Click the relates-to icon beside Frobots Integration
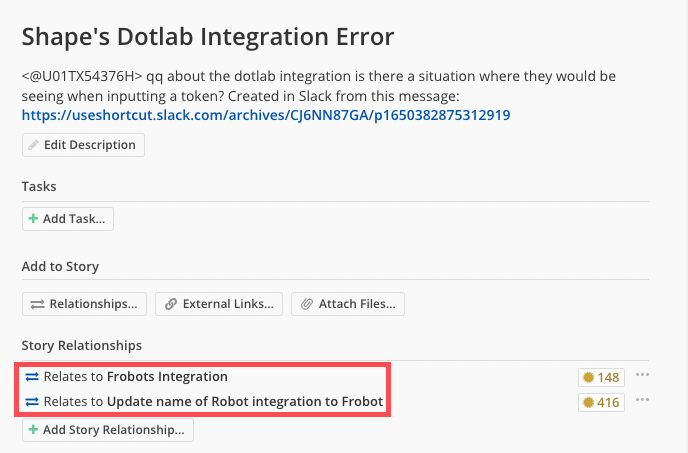688x453 pixels. click(32, 377)
